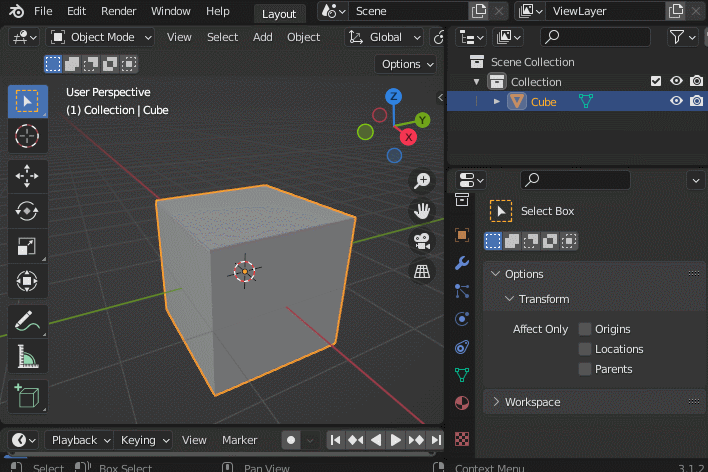Select the Move tool
Image resolution: width=708 pixels, height=472 pixels.
pos(27,175)
